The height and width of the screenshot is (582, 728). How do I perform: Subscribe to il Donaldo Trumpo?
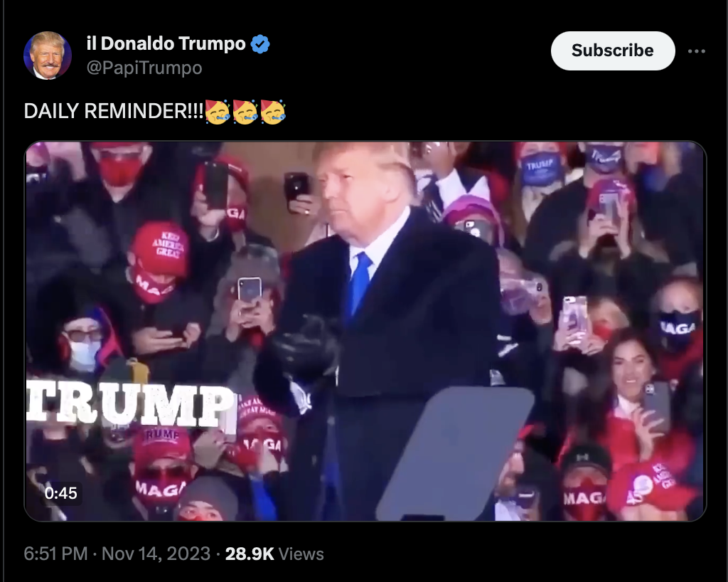[x=612, y=51]
